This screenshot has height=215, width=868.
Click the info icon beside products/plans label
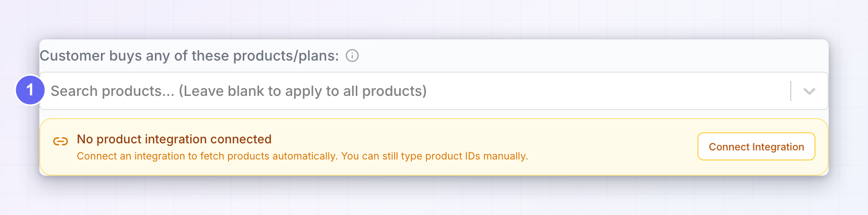click(352, 56)
